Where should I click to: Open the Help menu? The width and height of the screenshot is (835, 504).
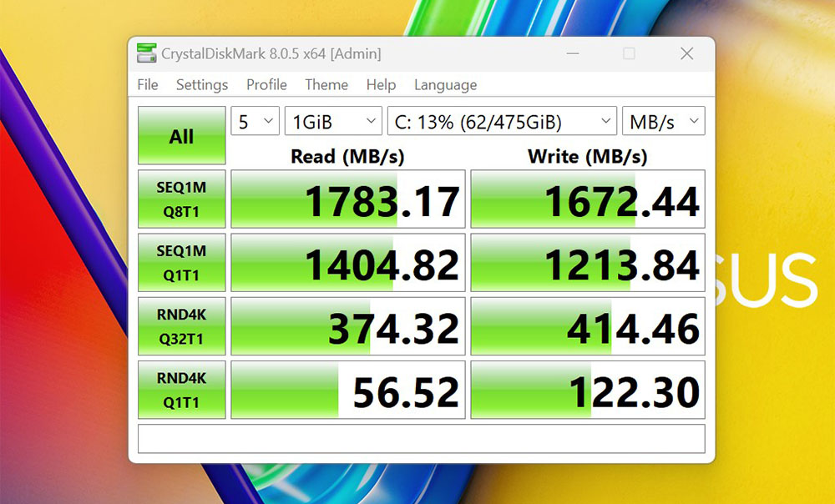[x=381, y=84]
